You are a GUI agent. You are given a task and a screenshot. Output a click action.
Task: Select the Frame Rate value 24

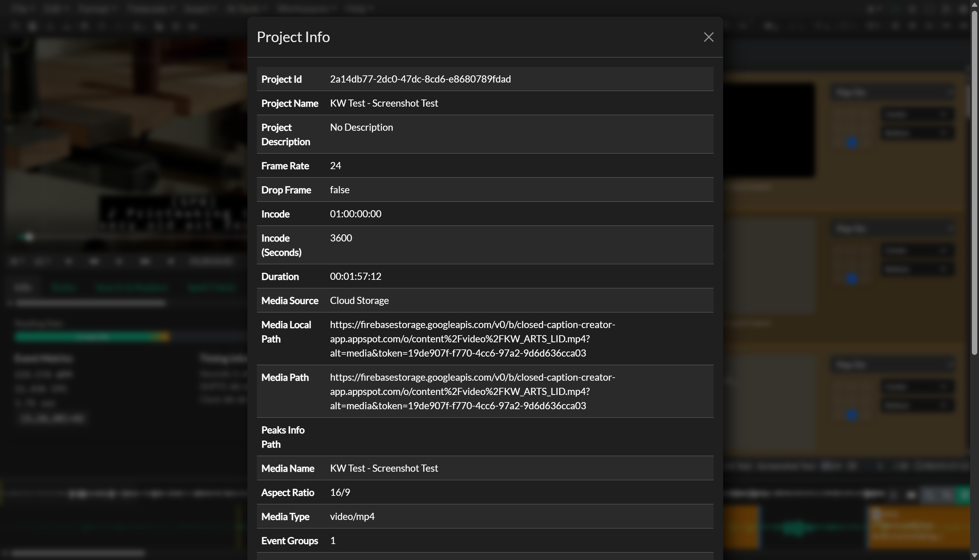(x=335, y=165)
